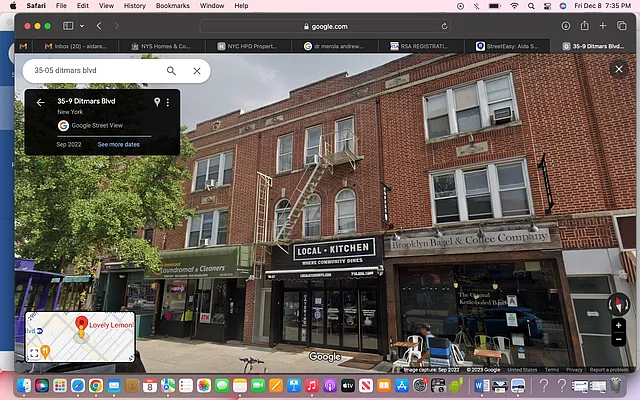Screen dimensions: 640x400
Task: Reload the page from address bar
Action: pos(444,25)
